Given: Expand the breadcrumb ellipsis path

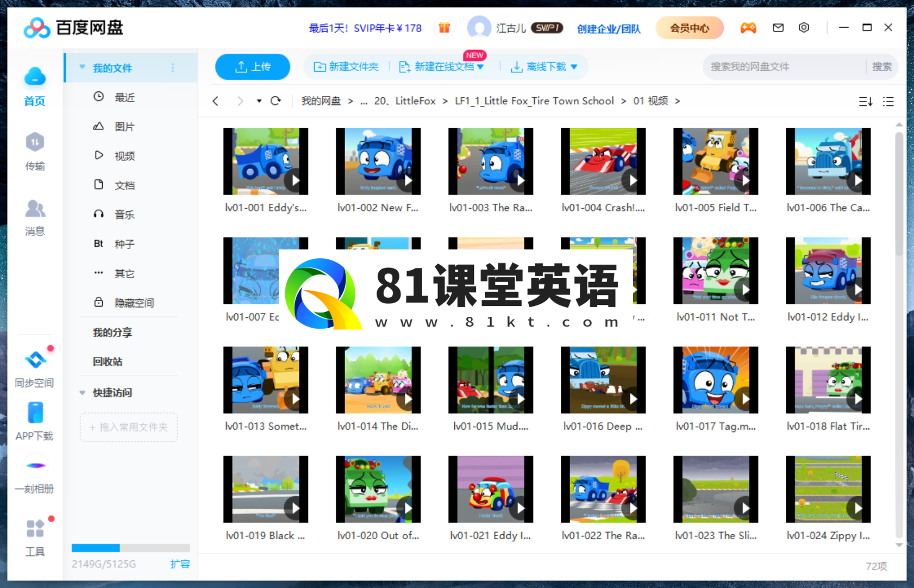Looking at the screenshot, I should (x=364, y=101).
